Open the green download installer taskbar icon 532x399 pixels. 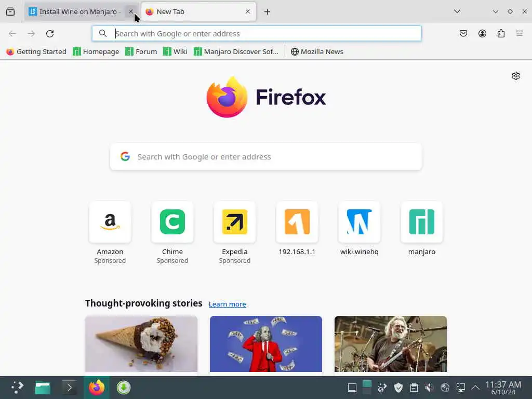[x=124, y=388]
